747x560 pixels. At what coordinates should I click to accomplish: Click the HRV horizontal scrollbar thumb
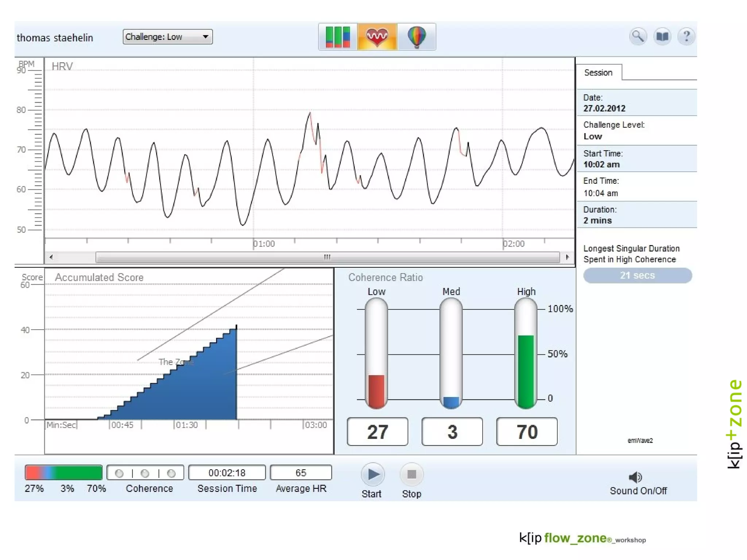point(327,257)
